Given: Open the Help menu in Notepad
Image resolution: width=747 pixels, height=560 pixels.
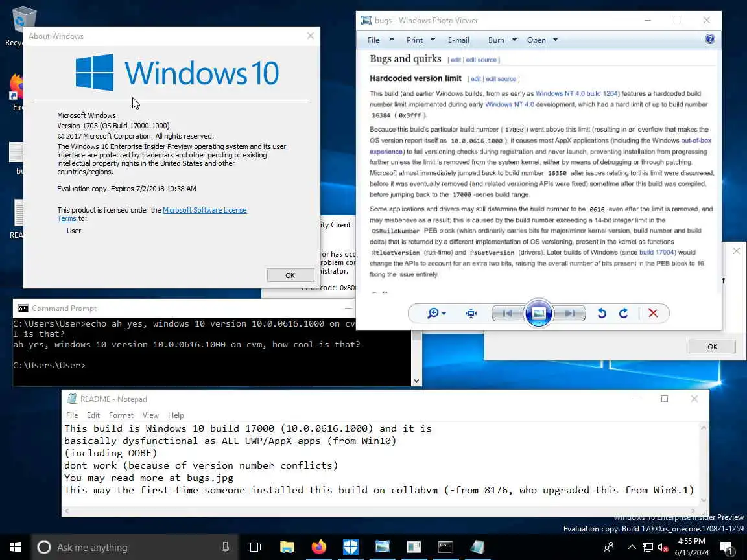Looking at the screenshot, I should (176, 415).
